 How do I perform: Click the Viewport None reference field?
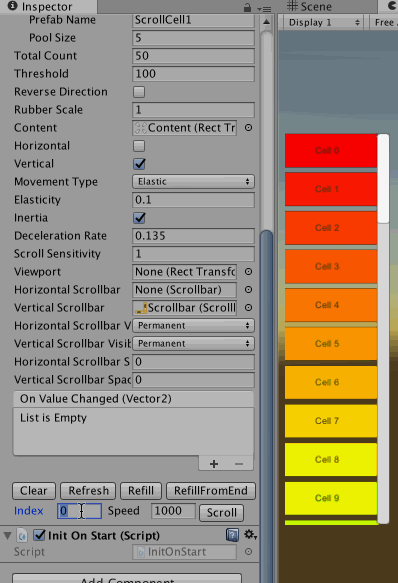tap(184, 272)
